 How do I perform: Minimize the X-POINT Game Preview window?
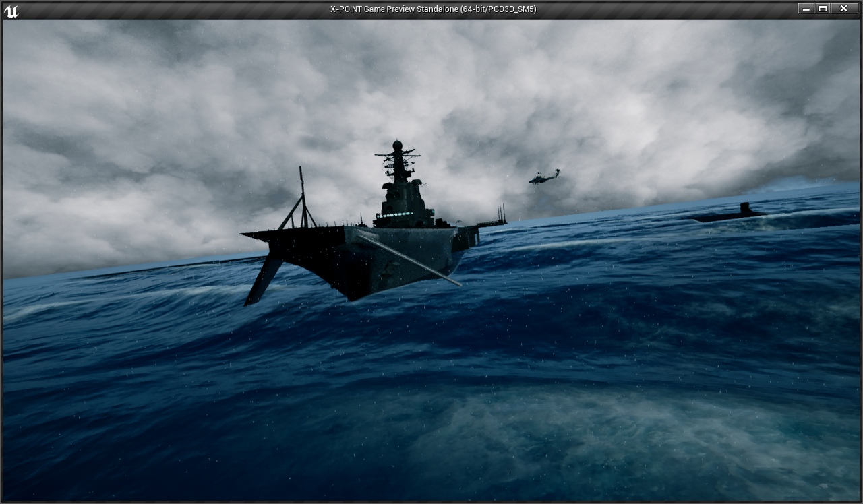click(806, 9)
